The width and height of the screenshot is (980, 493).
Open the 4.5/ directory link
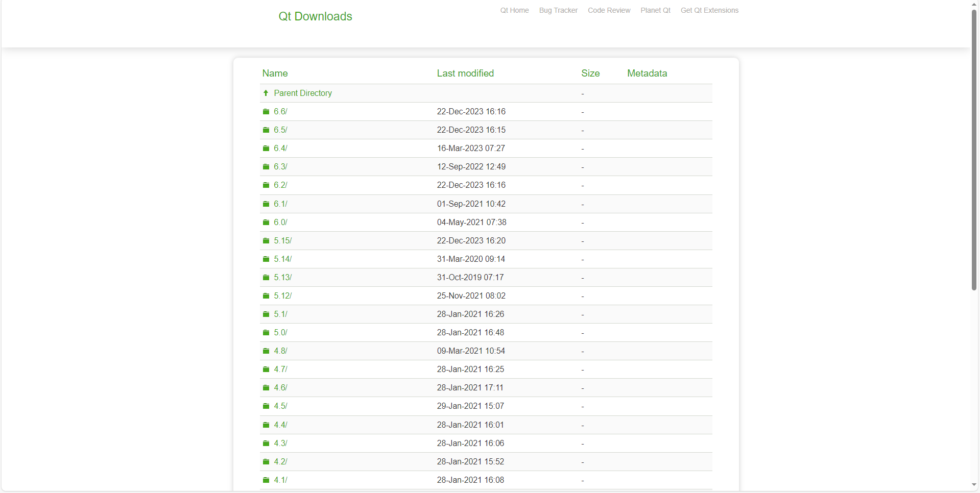pos(280,406)
